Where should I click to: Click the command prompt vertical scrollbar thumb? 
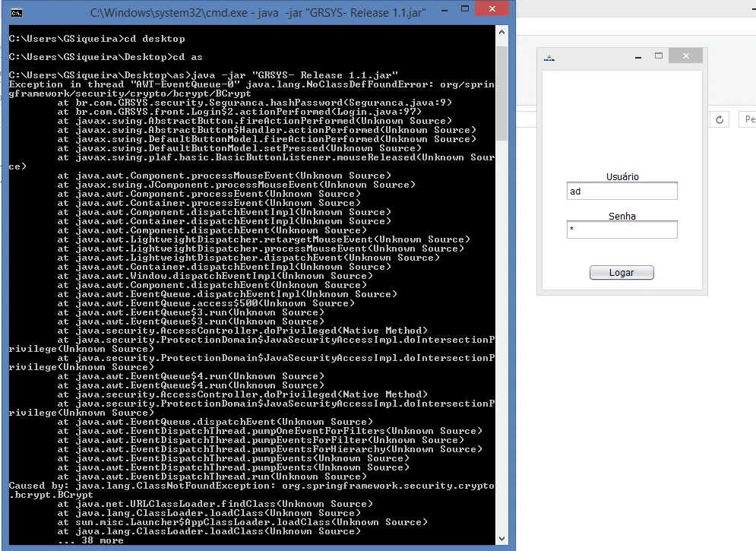tap(501, 93)
